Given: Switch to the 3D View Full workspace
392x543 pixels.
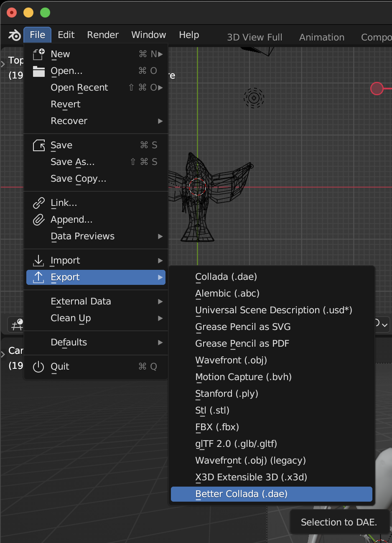Looking at the screenshot, I should coord(255,37).
